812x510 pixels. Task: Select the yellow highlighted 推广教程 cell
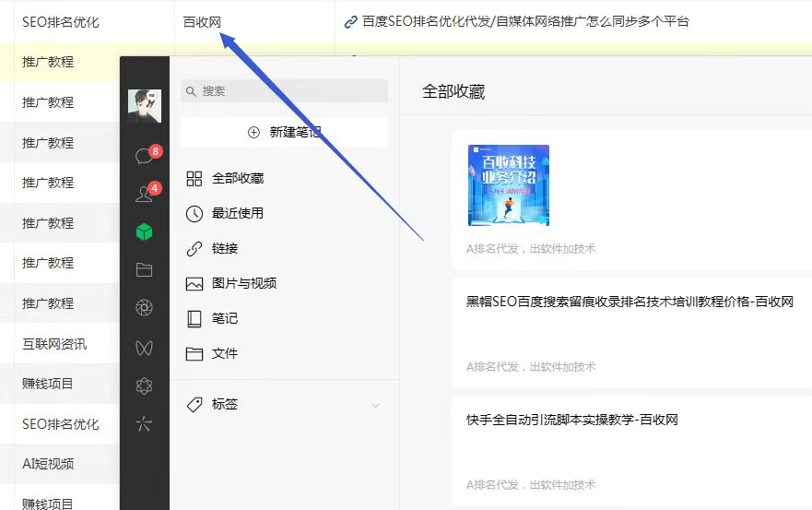[x=48, y=62]
